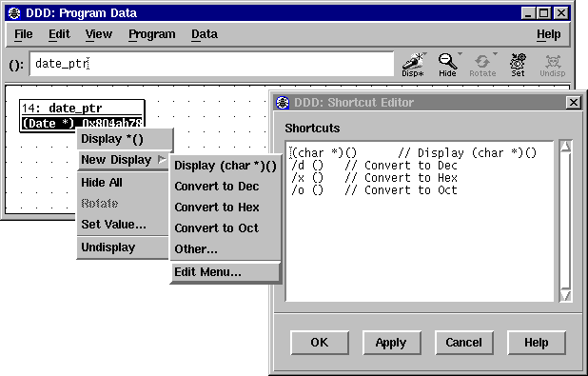Open the Help menu in menu bar
588x376 pixels.
coord(549,34)
